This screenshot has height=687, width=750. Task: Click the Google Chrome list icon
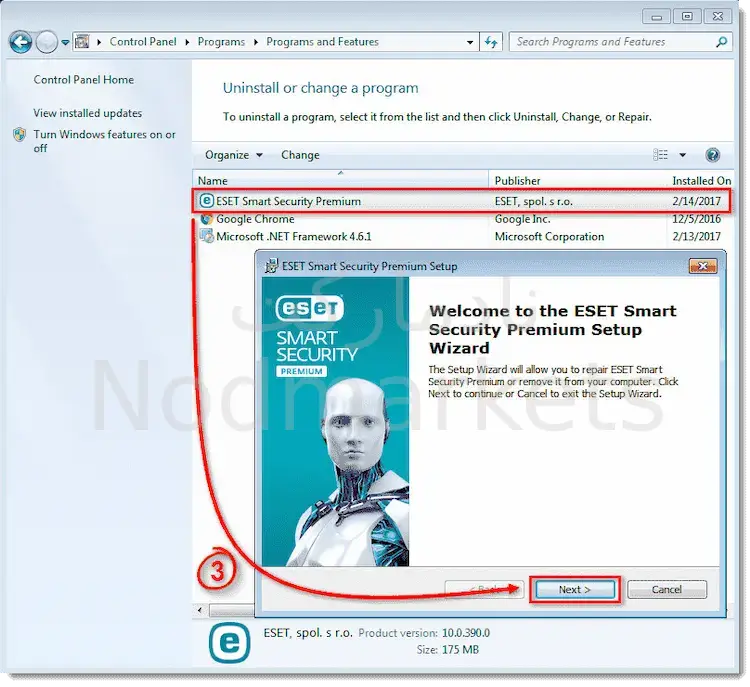coord(207,219)
